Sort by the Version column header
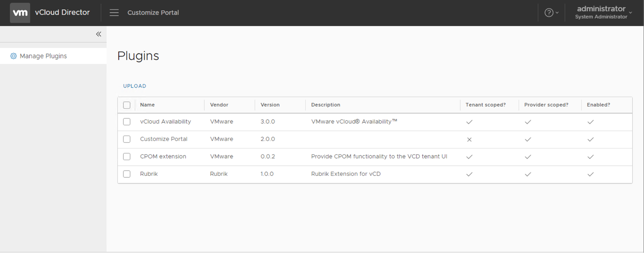 (x=270, y=105)
